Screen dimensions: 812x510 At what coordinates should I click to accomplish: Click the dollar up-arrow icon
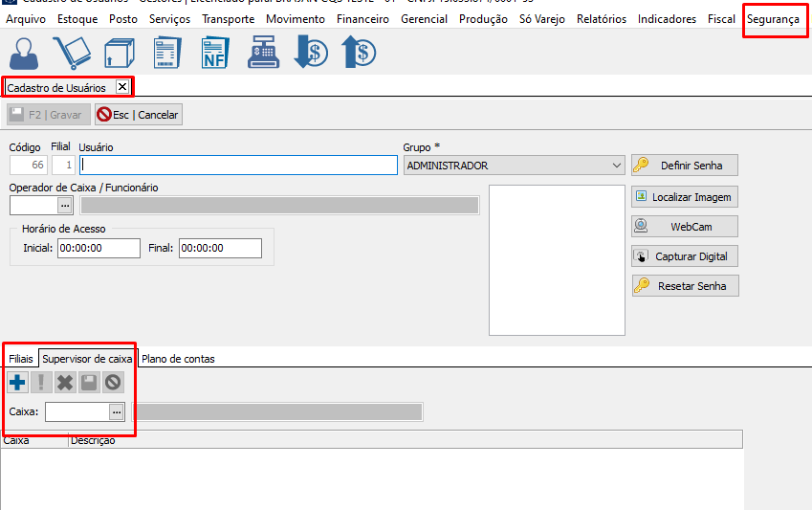(359, 53)
